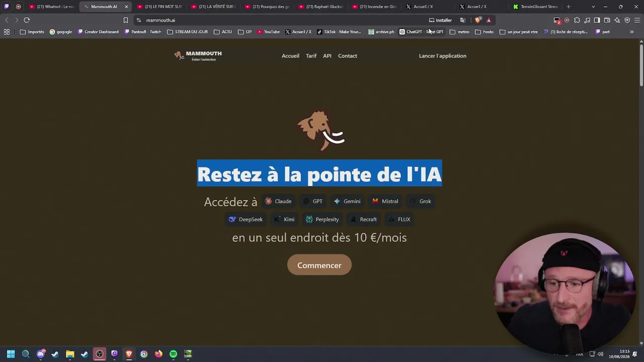
Task: Toggle the browser sidebar panel icon
Action: tap(597, 20)
